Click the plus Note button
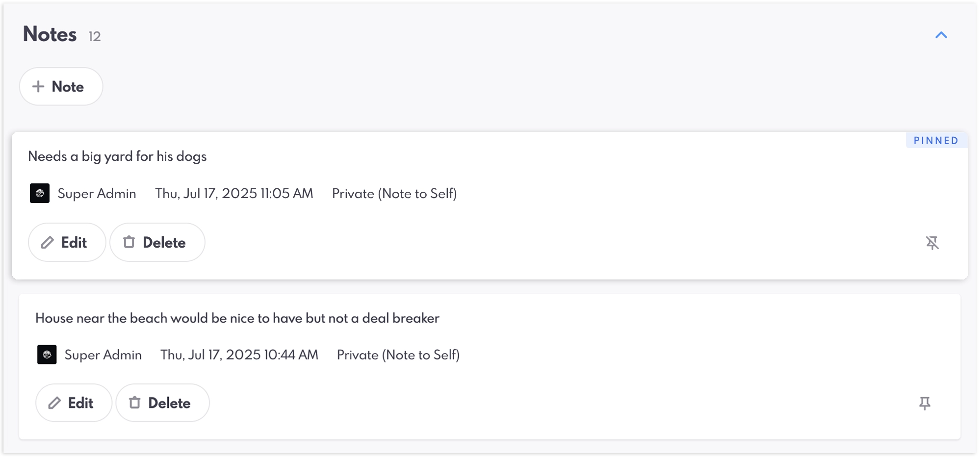This screenshot has width=980, height=457. (61, 87)
